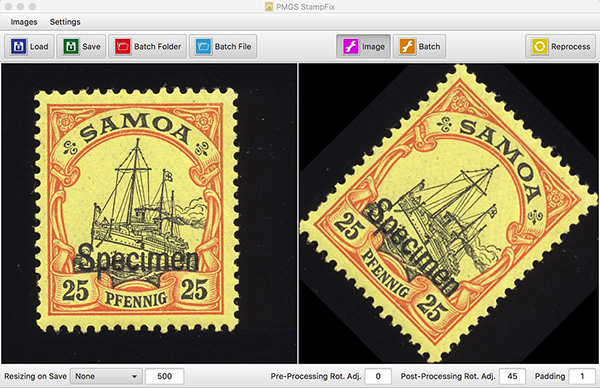Click the magenta Image wrench icon
The image size is (600, 388).
(351, 46)
